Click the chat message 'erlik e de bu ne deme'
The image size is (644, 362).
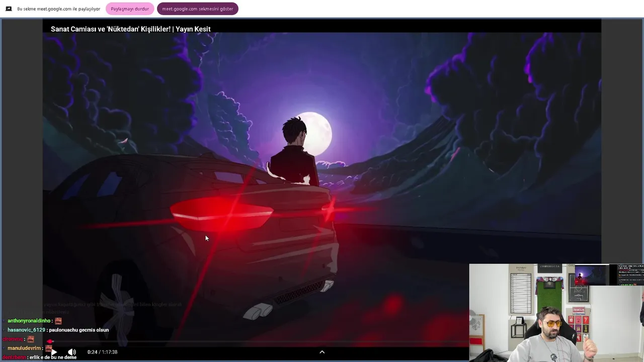53,357
